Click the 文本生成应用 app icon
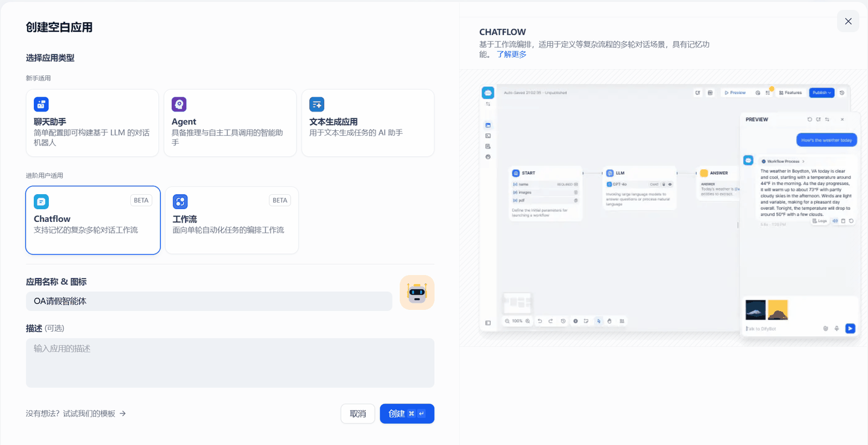Viewport: 868px width, 445px height. pyautogui.click(x=316, y=104)
